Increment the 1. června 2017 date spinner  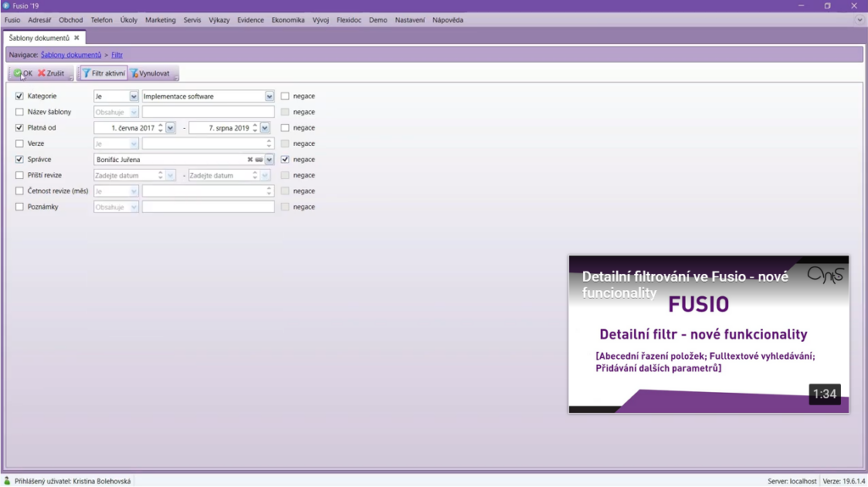(x=160, y=126)
